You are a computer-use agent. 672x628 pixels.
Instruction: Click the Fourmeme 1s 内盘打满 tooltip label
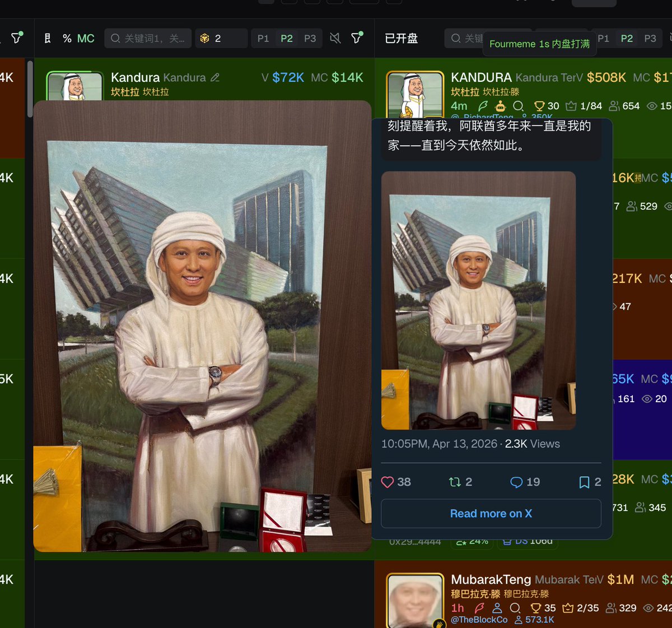[x=539, y=44]
